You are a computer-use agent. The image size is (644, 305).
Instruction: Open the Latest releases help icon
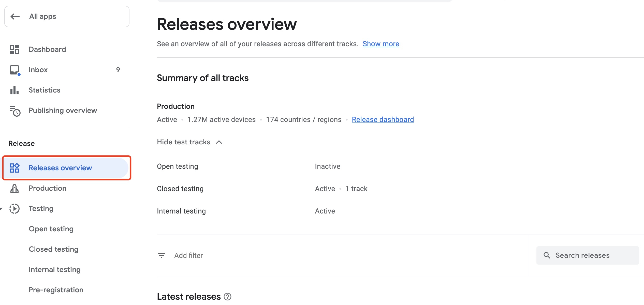[227, 297]
